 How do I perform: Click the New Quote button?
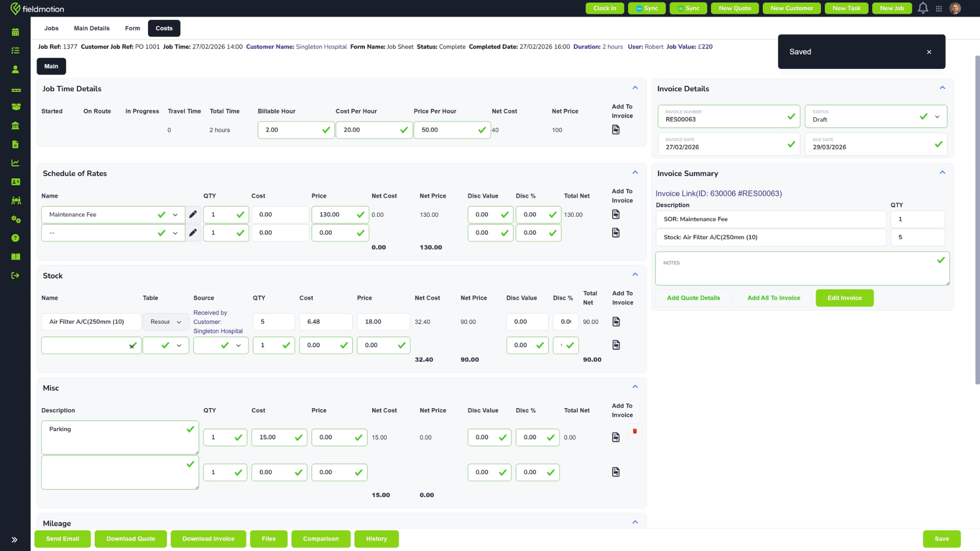tap(734, 8)
